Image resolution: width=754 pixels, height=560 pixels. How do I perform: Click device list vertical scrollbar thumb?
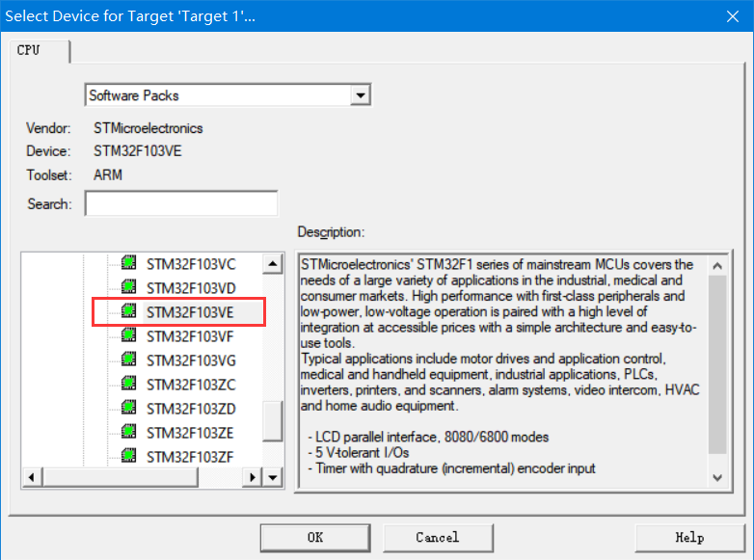pos(273,420)
